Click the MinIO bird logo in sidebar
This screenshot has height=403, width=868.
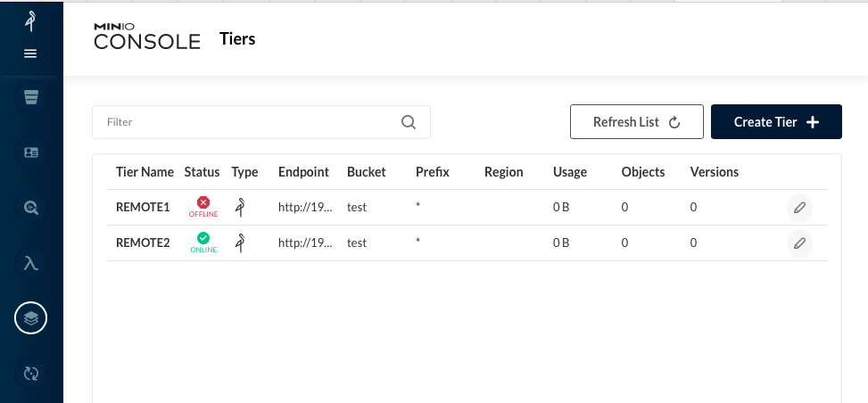[x=31, y=21]
